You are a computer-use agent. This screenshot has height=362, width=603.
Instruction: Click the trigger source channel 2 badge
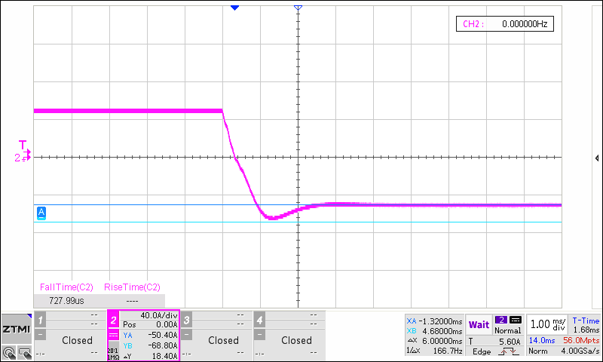click(501, 320)
